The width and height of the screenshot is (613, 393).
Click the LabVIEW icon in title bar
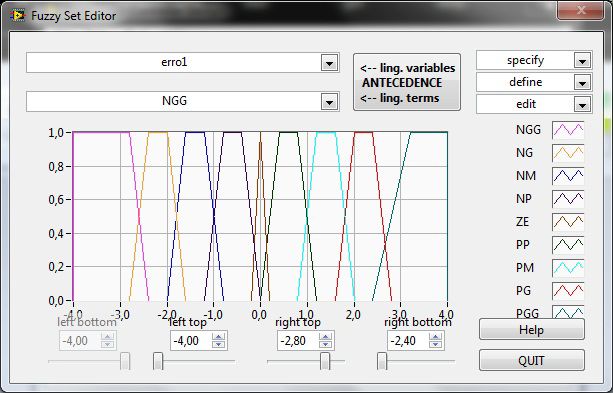(x=18, y=16)
